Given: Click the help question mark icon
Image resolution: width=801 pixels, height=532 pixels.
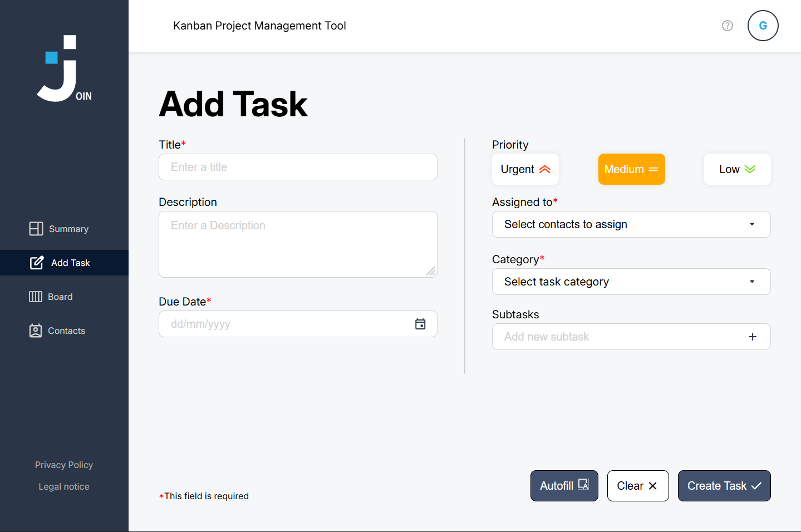Looking at the screenshot, I should pyautogui.click(x=727, y=26).
